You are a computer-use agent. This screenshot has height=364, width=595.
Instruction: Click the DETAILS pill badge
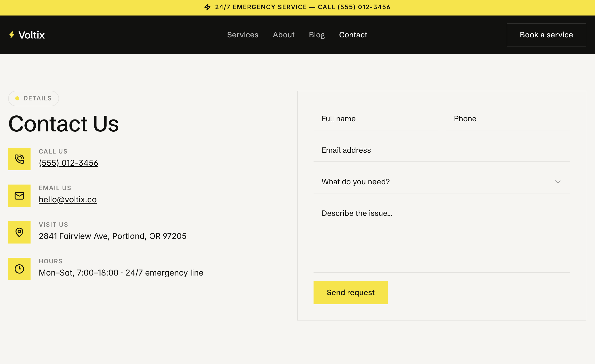34,98
